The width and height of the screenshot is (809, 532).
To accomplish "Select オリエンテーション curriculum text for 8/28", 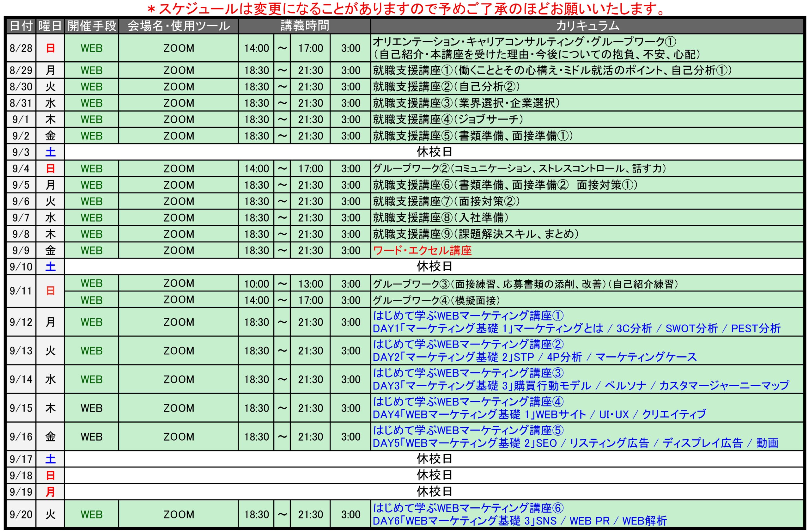I will (537, 48).
